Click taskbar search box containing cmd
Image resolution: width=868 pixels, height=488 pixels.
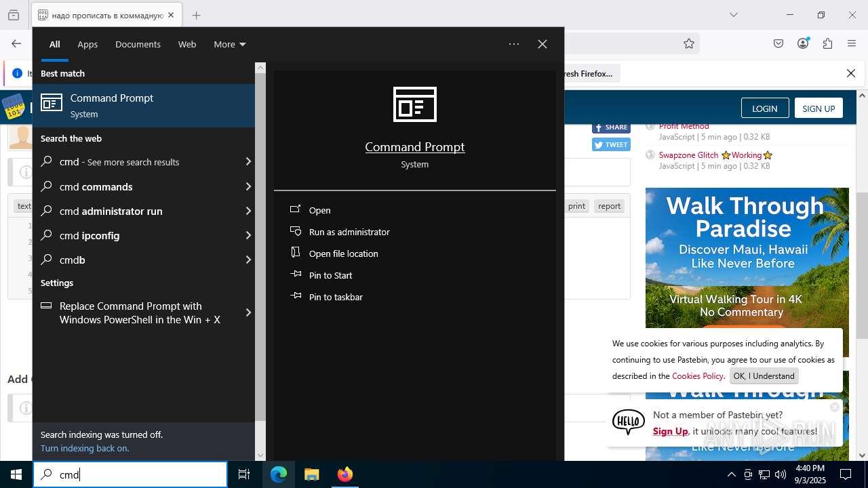(x=130, y=474)
